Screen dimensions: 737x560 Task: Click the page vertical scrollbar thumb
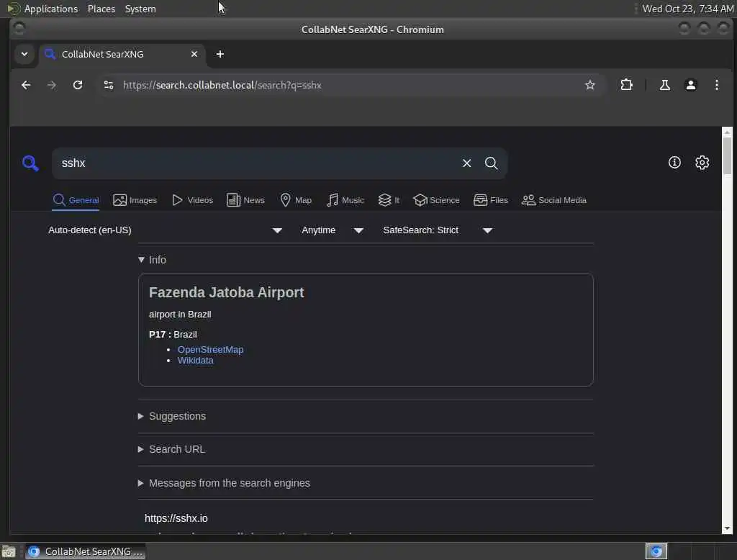[727, 155]
